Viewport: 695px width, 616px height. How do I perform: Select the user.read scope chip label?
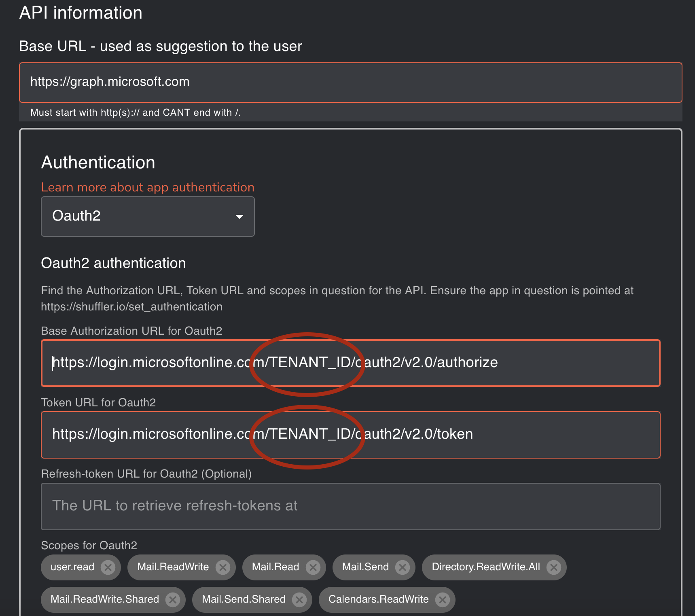72,567
